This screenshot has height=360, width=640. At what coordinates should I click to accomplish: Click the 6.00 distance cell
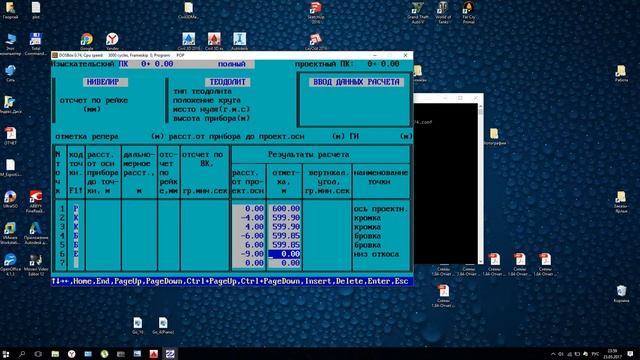pyautogui.click(x=249, y=245)
